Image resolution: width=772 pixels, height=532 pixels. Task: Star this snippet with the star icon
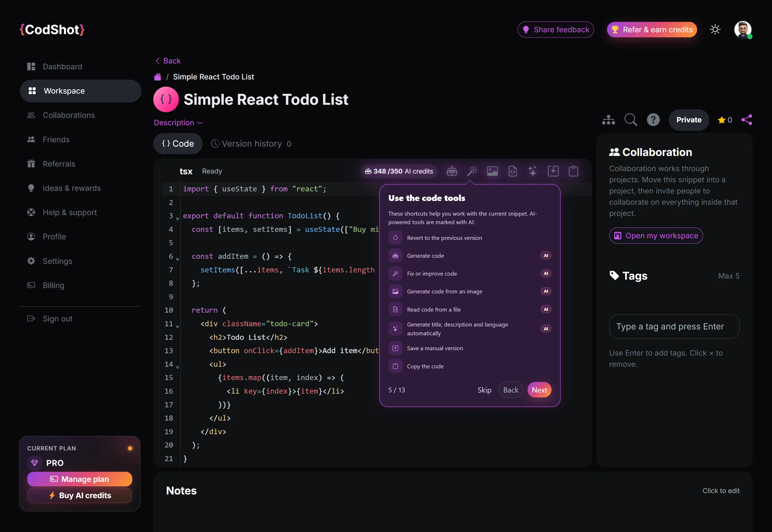722,120
